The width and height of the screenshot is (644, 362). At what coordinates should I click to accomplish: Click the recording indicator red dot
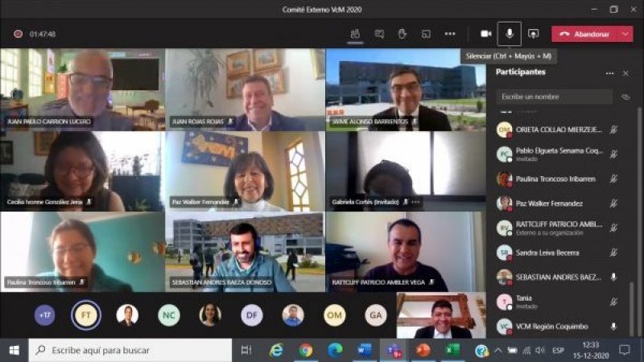pyautogui.click(x=18, y=34)
